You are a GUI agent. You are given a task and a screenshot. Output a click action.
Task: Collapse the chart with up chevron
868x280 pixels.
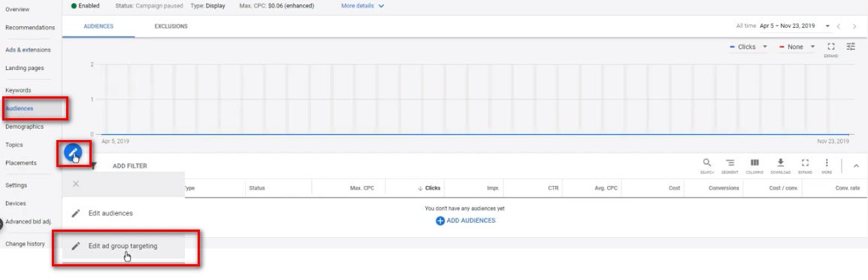tap(856, 166)
